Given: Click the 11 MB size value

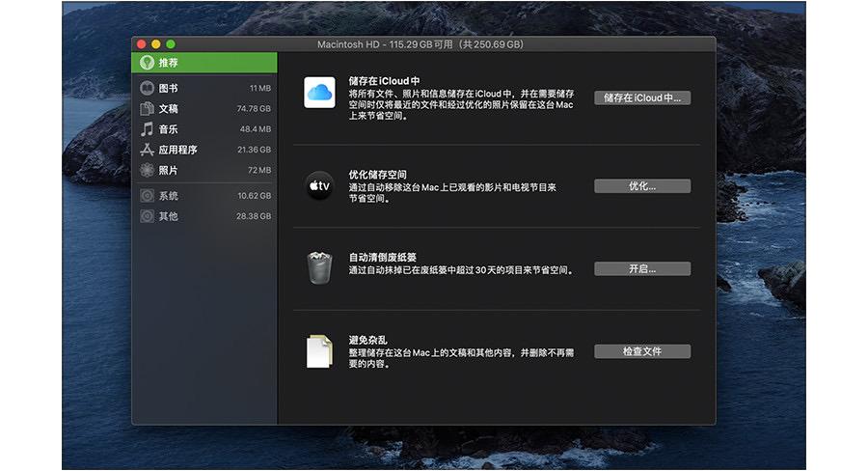Looking at the screenshot, I should coord(260,88).
